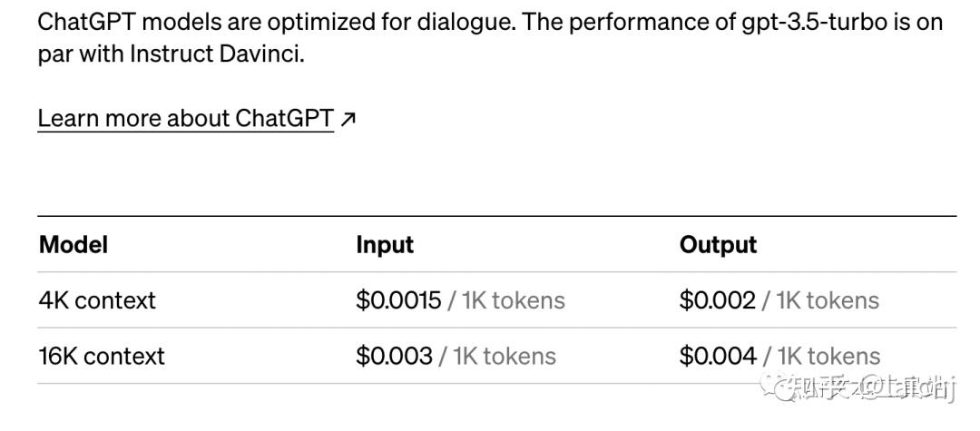Select the Input column header

click(x=385, y=245)
